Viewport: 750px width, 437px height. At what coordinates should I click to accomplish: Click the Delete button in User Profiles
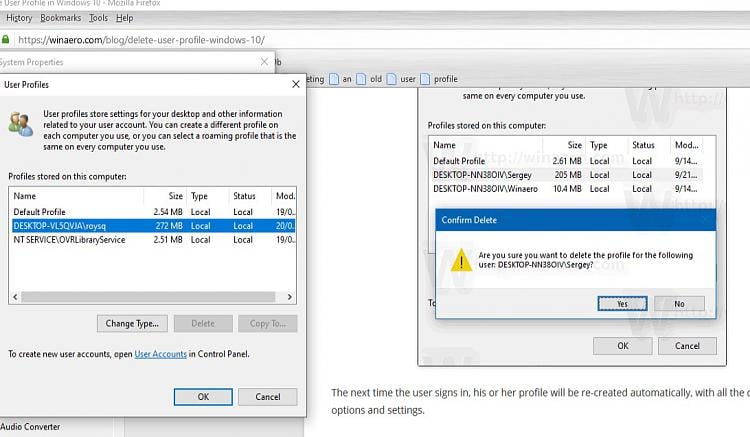[203, 324]
